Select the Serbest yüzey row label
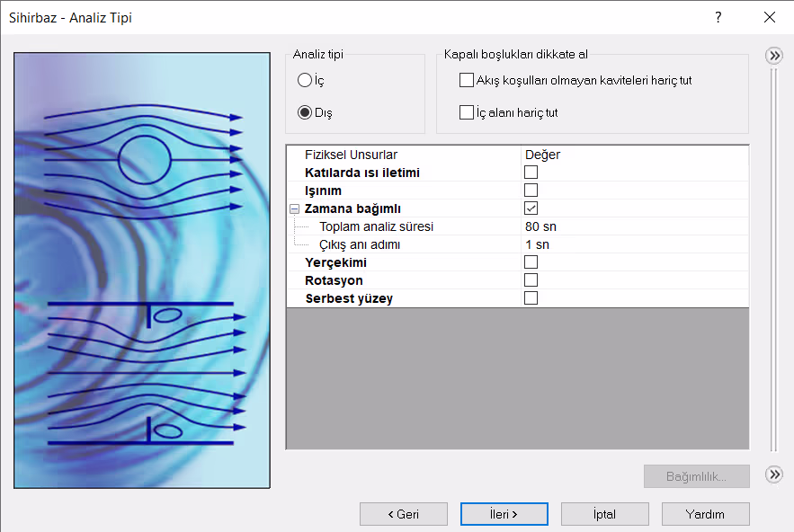794x532 pixels. pos(349,298)
